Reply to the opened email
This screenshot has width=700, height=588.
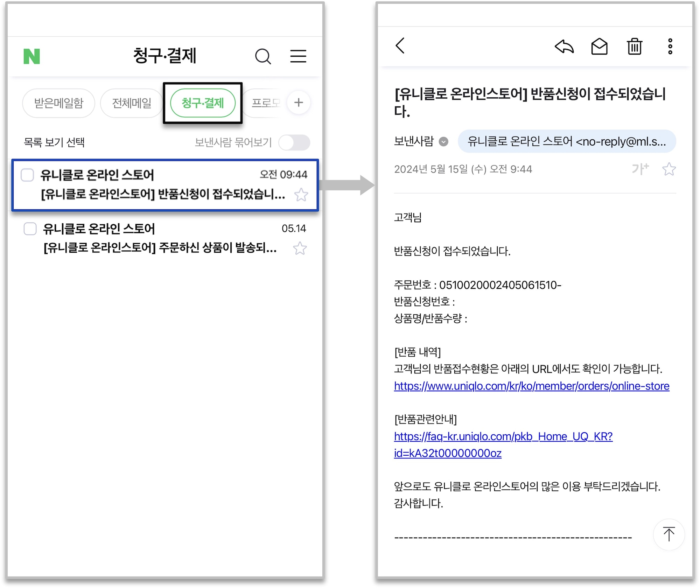click(564, 46)
